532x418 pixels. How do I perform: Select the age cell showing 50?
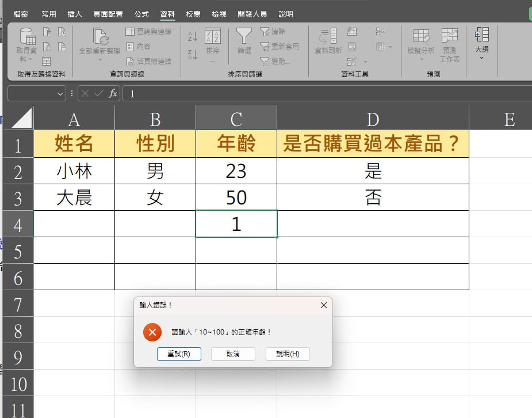point(236,197)
